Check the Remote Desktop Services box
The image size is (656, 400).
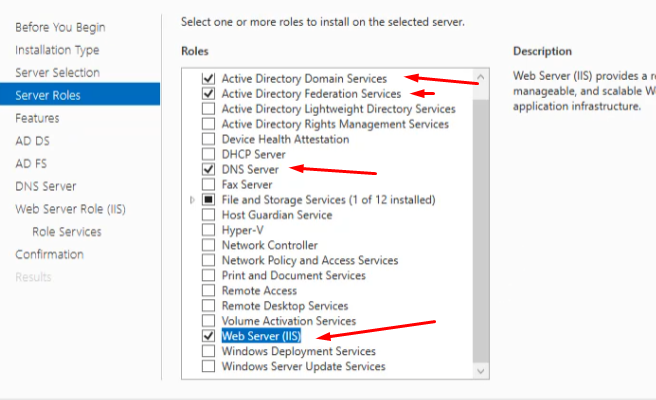pyautogui.click(x=208, y=305)
